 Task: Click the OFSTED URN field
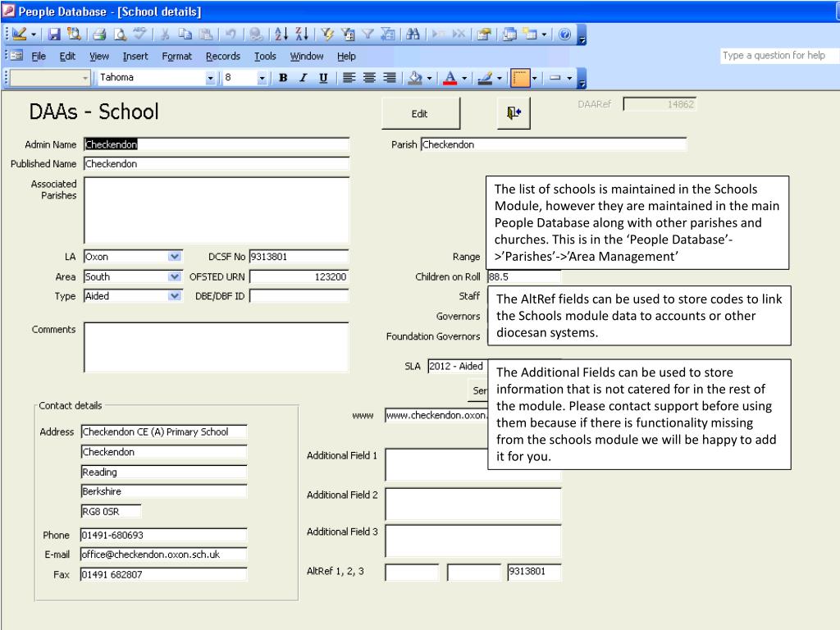click(x=299, y=276)
